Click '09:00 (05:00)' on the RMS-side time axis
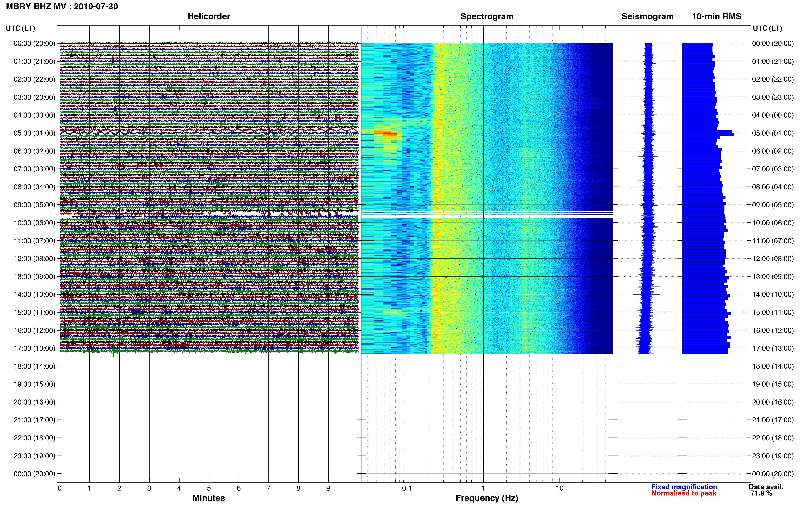The height and width of the screenshot is (508, 812). click(773, 205)
